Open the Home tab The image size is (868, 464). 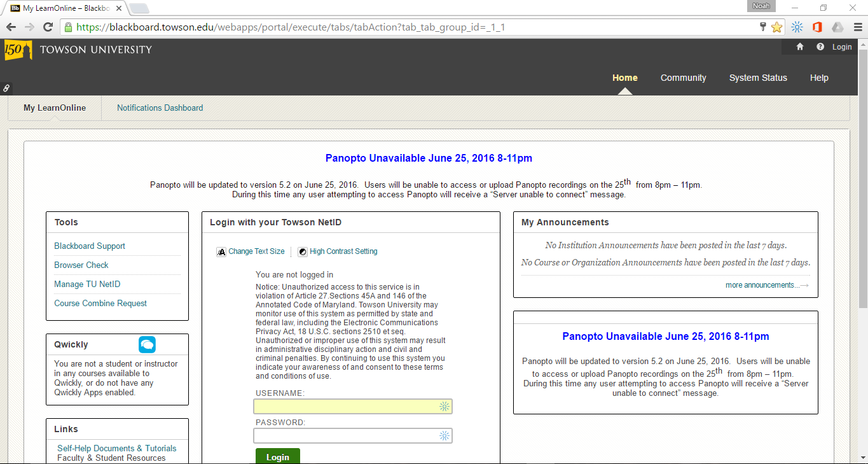624,78
